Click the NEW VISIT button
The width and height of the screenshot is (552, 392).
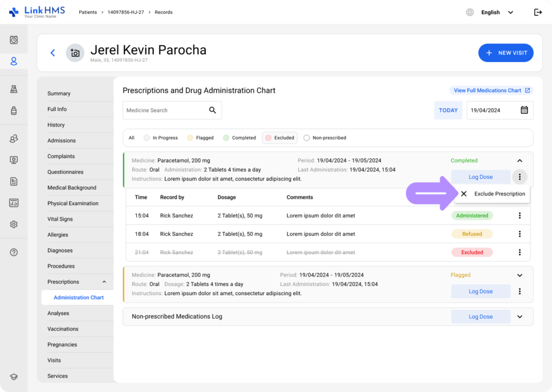(506, 53)
